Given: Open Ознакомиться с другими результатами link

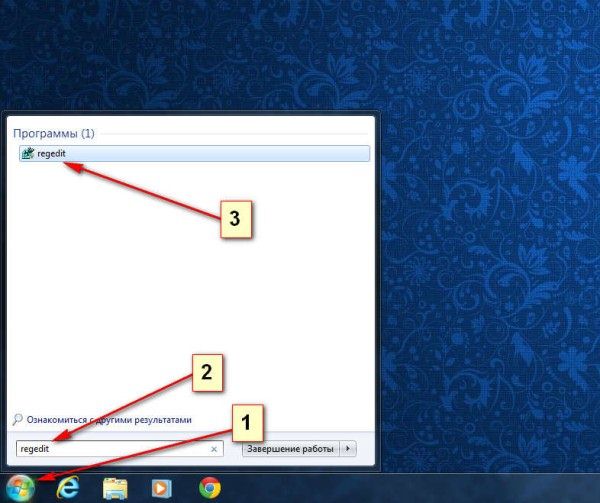Looking at the screenshot, I should click(x=109, y=420).
